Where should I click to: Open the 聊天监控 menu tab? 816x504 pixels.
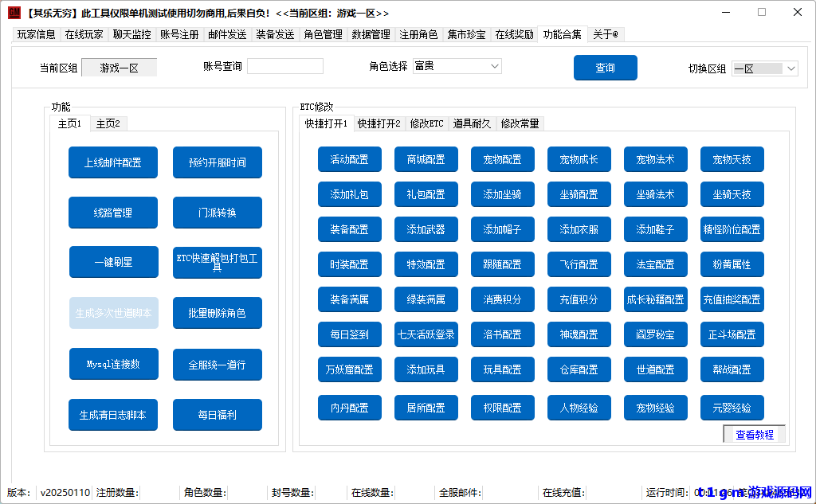(131, 34)
